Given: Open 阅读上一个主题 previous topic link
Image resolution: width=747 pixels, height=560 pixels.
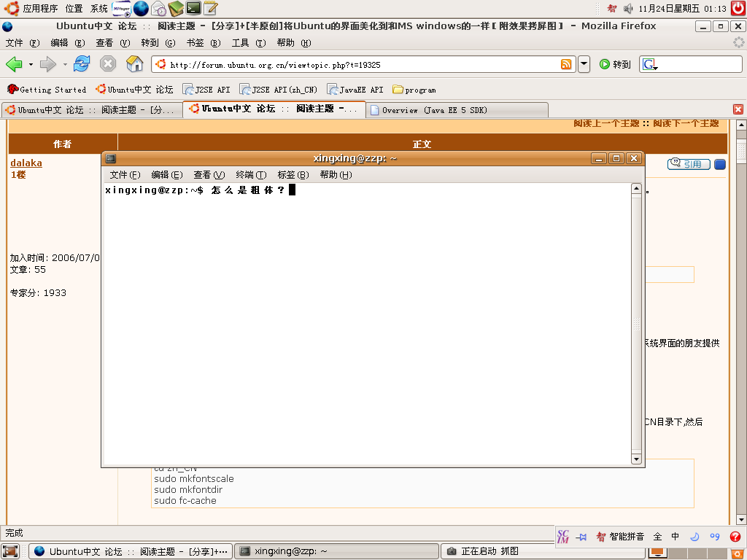Looking at the screenshot, I should point(606,123).
